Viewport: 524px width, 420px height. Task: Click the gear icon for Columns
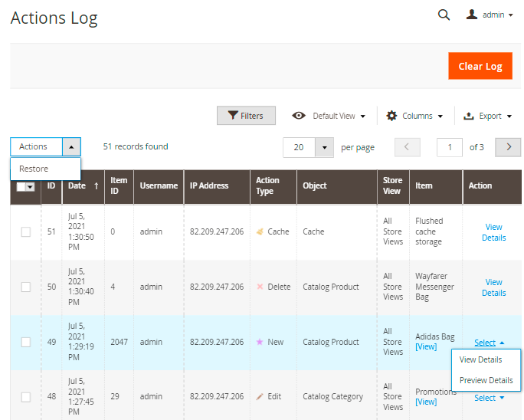tap(391, 116)
